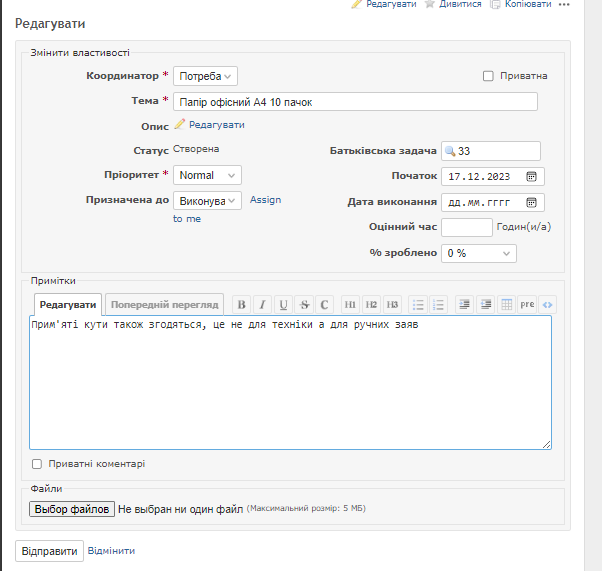The width and height of the screenshot is (602, 571).
Task: Insert preformatted text block (pre)
Action: pyautogui.click(x=527, y=304)
